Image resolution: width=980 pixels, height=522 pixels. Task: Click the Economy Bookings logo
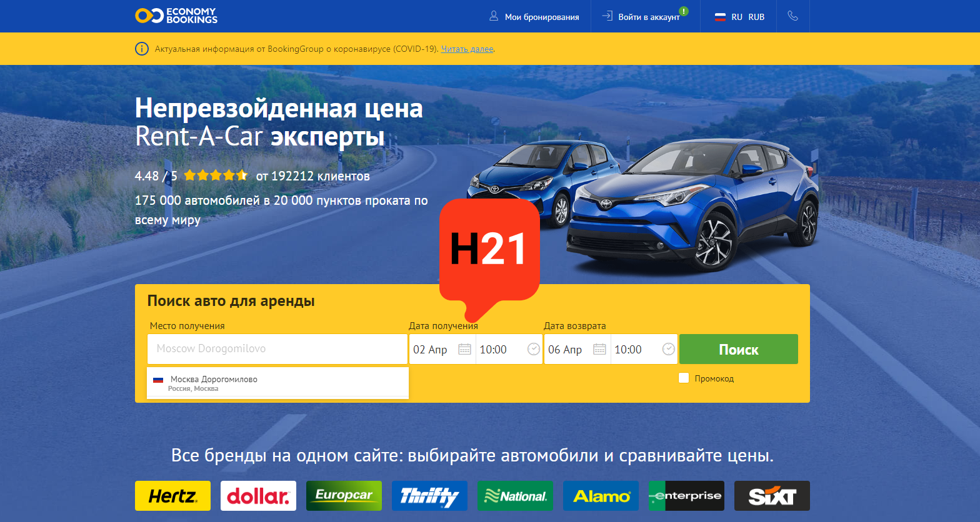click(x=176, y=16)
